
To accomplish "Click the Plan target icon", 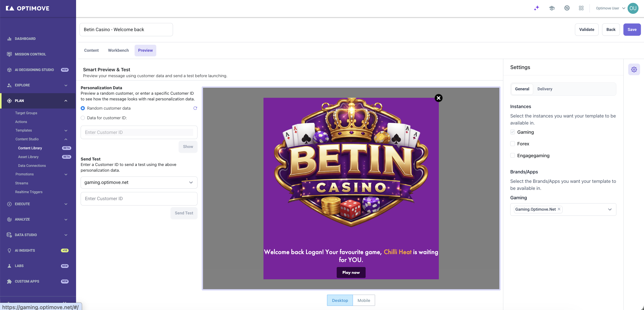I will (9, 101).
